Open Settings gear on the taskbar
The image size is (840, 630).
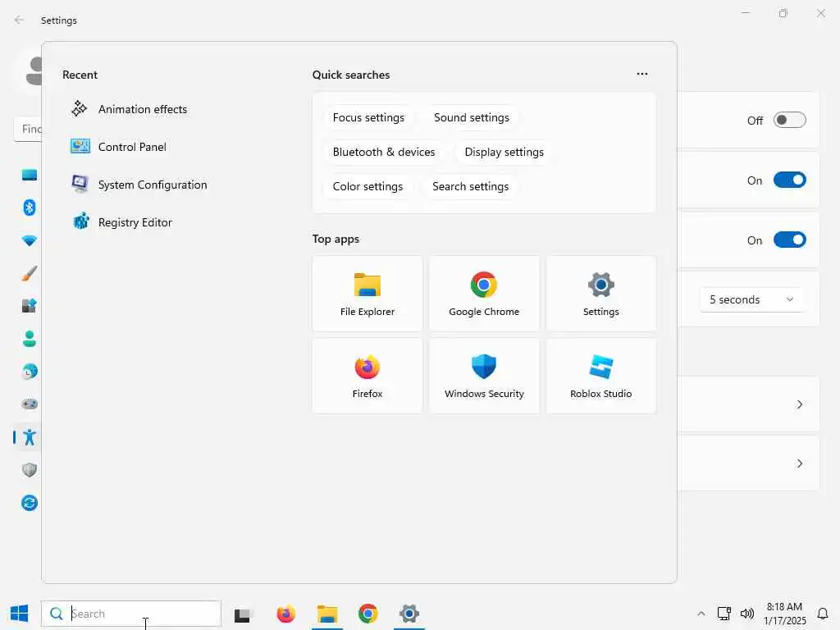(x=409, y=614)
